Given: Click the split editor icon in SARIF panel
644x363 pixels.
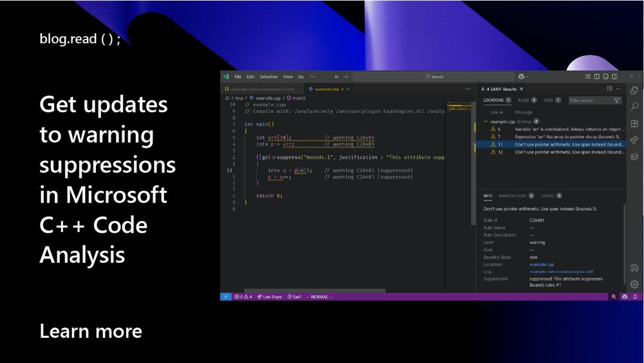Looking at the screenshot, I should [x=609, y=88].
